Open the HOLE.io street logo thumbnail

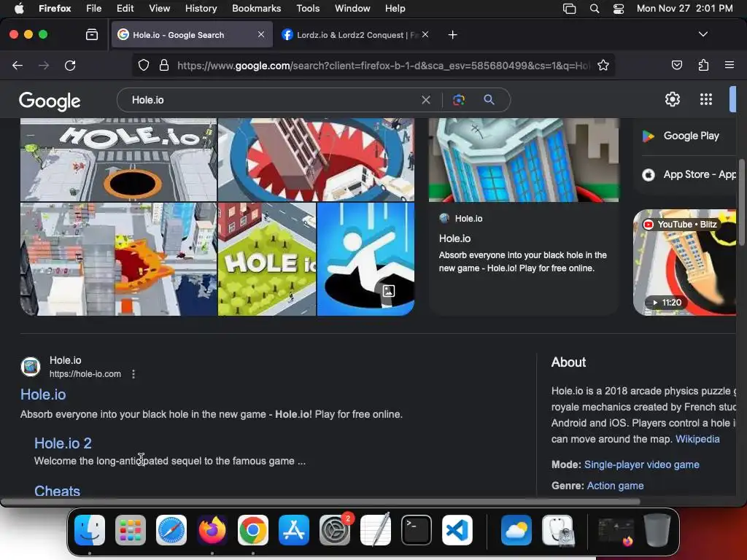[118, 160]
